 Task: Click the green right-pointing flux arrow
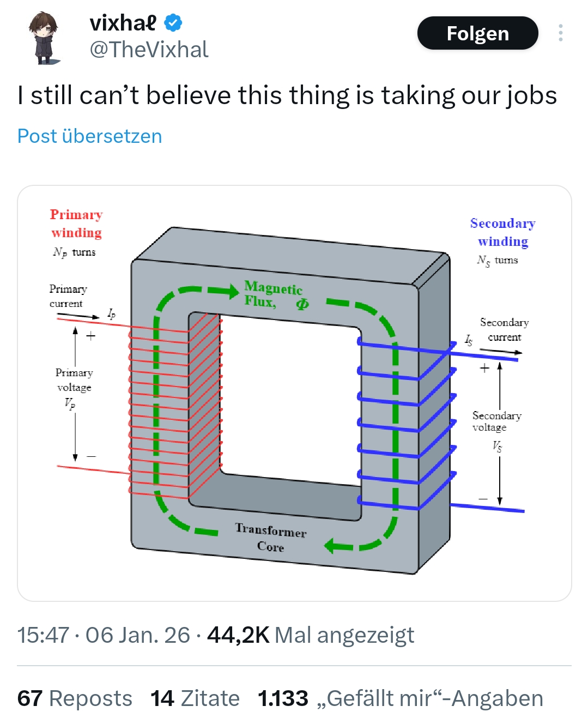click(225, 291)
